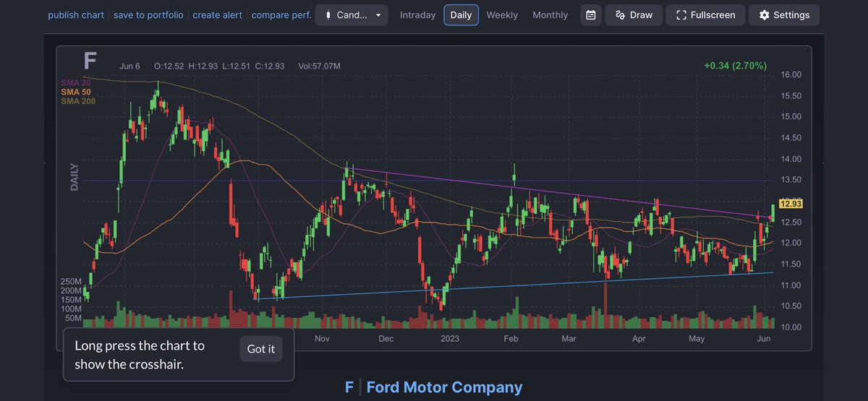This screenshot has width=868, height=401.
Task: Click the Dec label on time axis
Action: (386, 338)
